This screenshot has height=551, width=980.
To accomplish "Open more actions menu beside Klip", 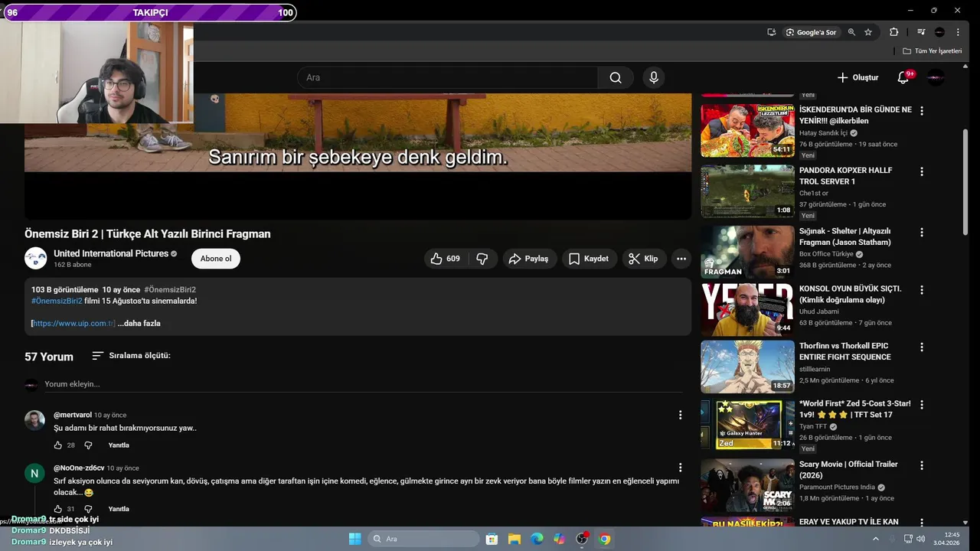I will point(681,259).
